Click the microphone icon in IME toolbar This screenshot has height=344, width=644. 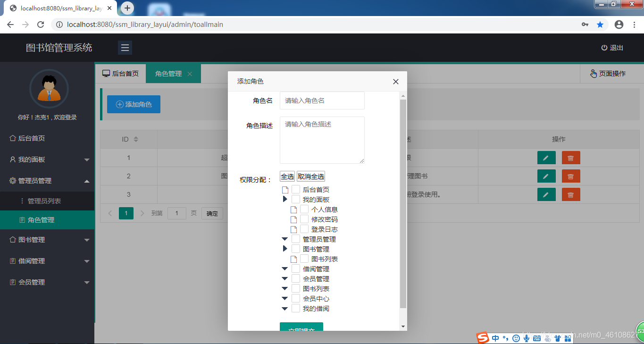(x=526, y=338)
